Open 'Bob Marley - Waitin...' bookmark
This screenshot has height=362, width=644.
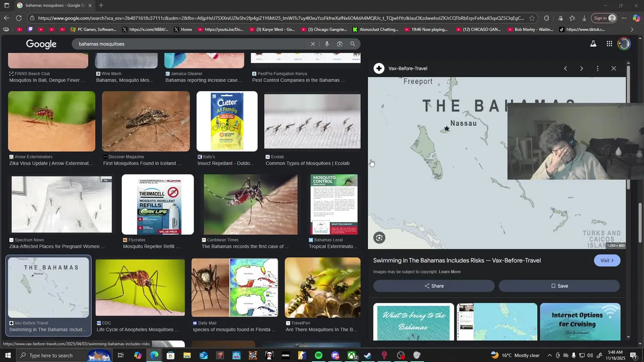(x=530, y=30)
